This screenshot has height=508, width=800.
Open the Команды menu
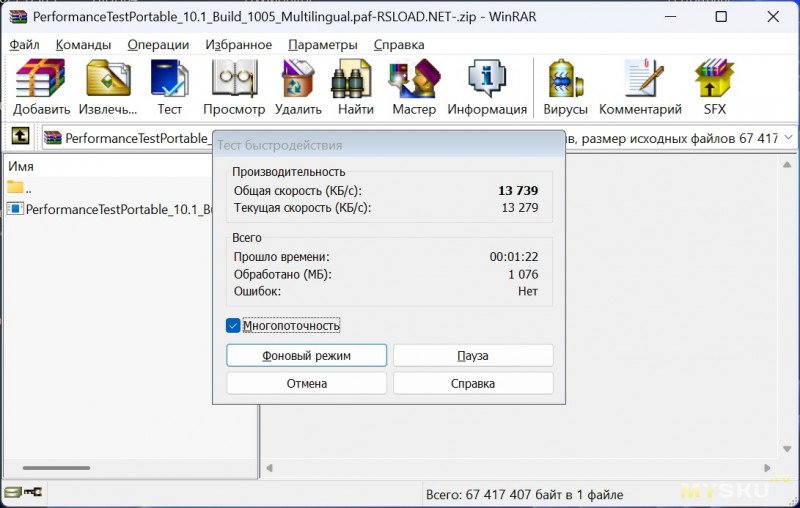coord(83,45)
